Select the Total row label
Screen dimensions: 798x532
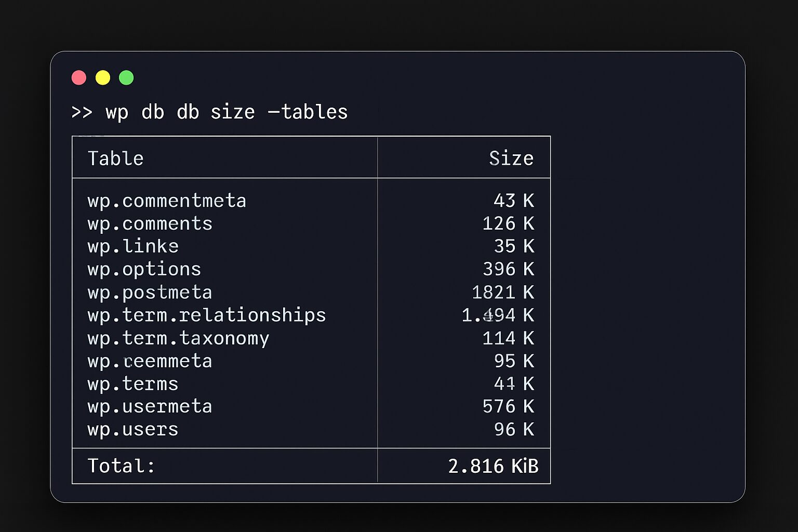pos(121,465)
